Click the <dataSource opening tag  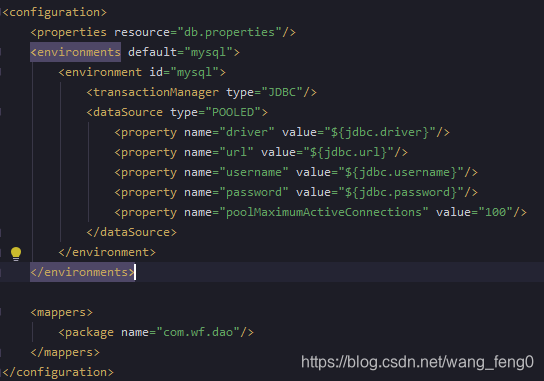tap(125, 112)
